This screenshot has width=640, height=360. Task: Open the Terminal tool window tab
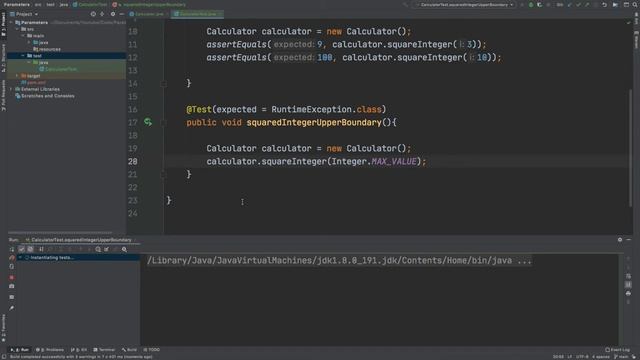click(x=104, y=350)
